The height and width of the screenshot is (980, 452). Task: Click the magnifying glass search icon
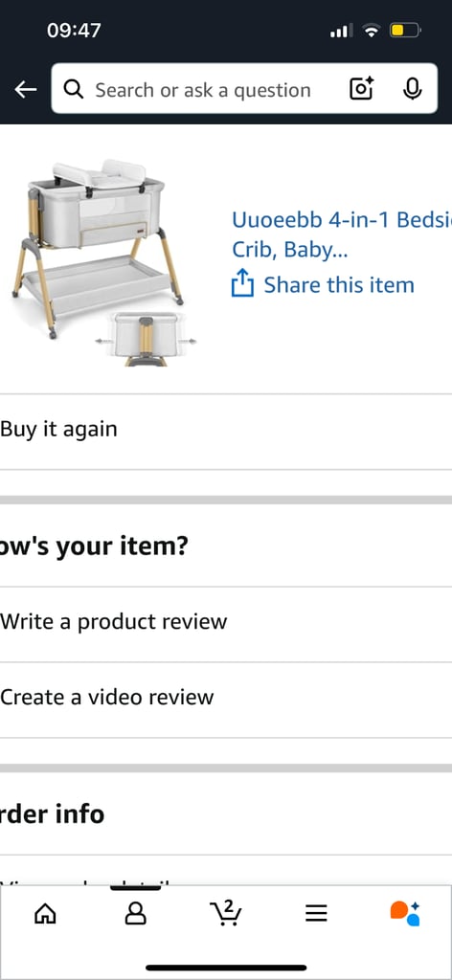pyautogui.click(x=73, y=89)
